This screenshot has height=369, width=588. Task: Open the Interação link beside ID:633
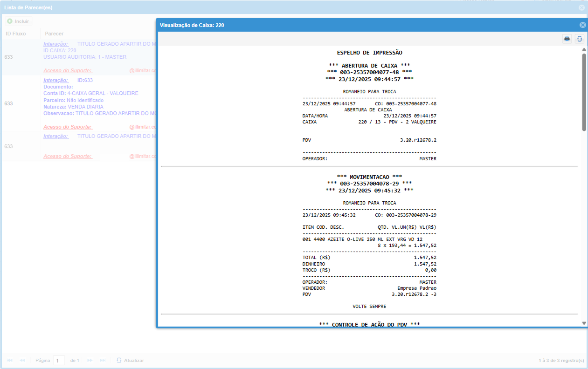tap(56, 80)
